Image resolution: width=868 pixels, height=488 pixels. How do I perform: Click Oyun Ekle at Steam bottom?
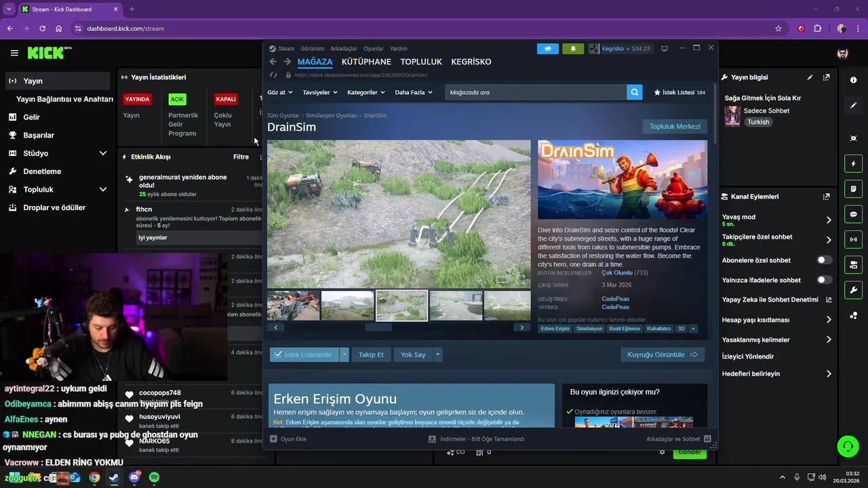[x=288, y=439]
